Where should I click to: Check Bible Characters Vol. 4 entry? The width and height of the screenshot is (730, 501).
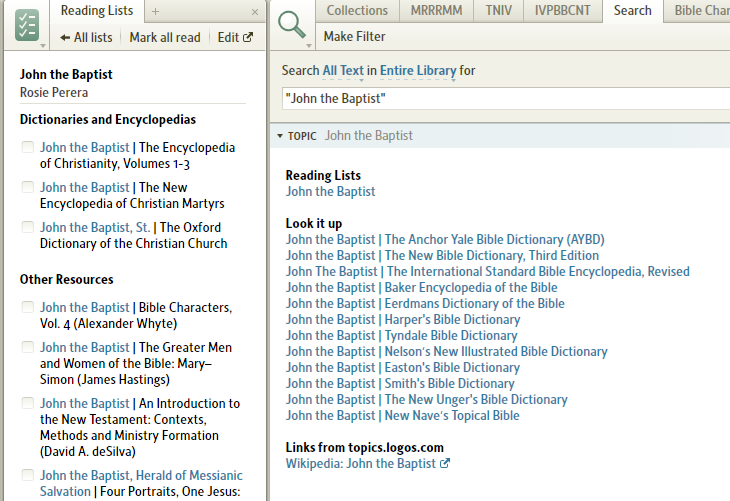[28, 307]
